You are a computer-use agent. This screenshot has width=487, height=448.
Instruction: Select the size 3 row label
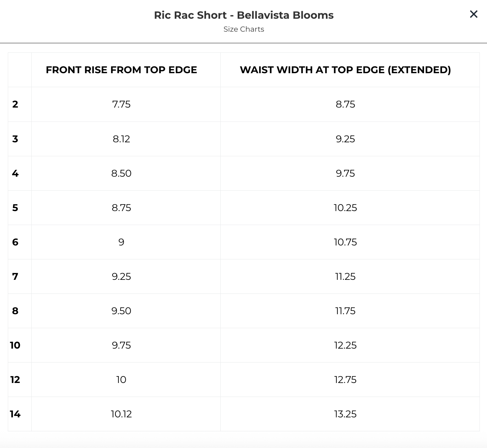(15, 139)
